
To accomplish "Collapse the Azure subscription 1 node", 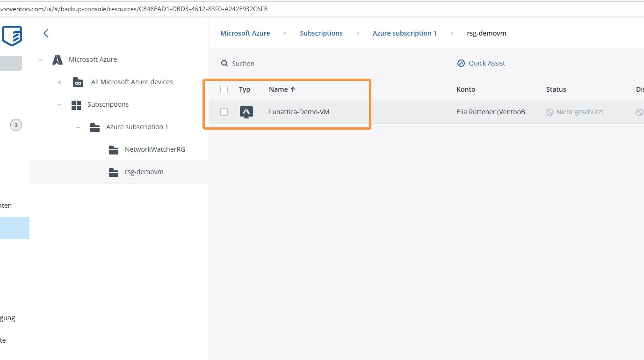I will coord(78,127).
